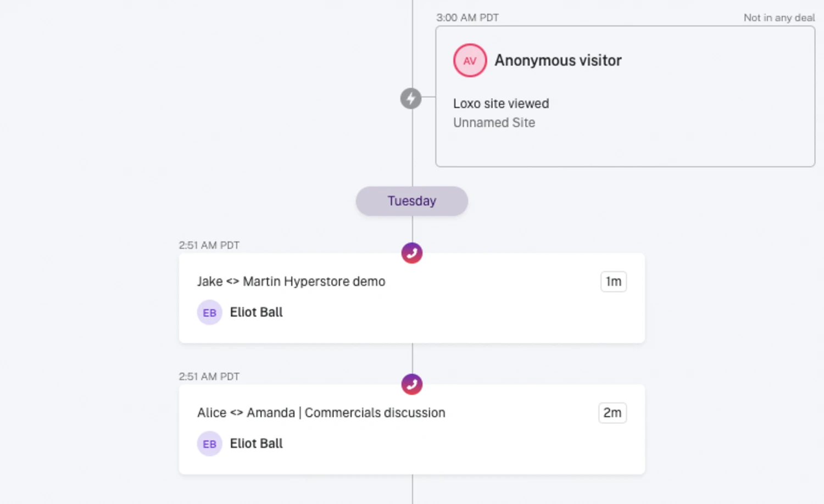The height and width of the screenshot is (504, 824).
Task: Click the EB avatar in Commercials discussion card
Action: [x=209, y=444]
